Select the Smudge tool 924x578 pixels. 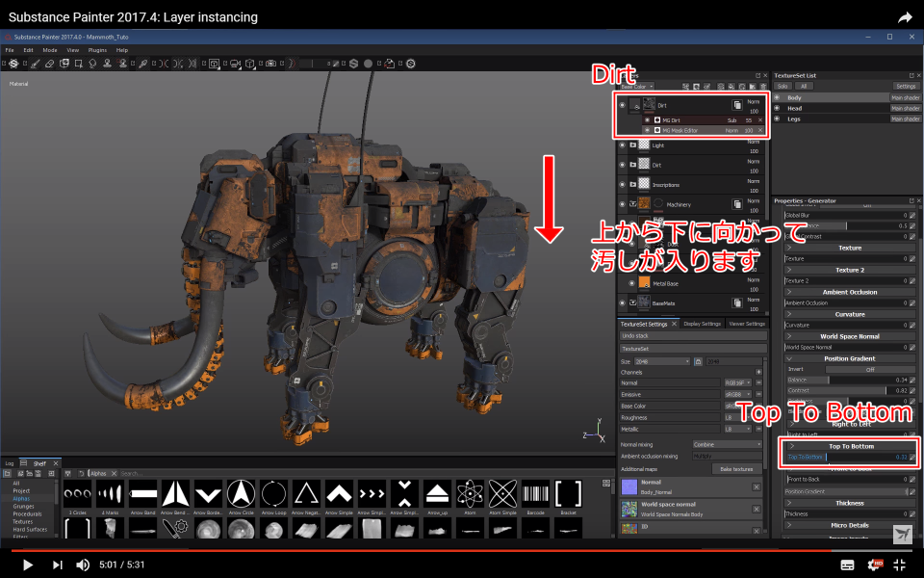pos(92,64)
